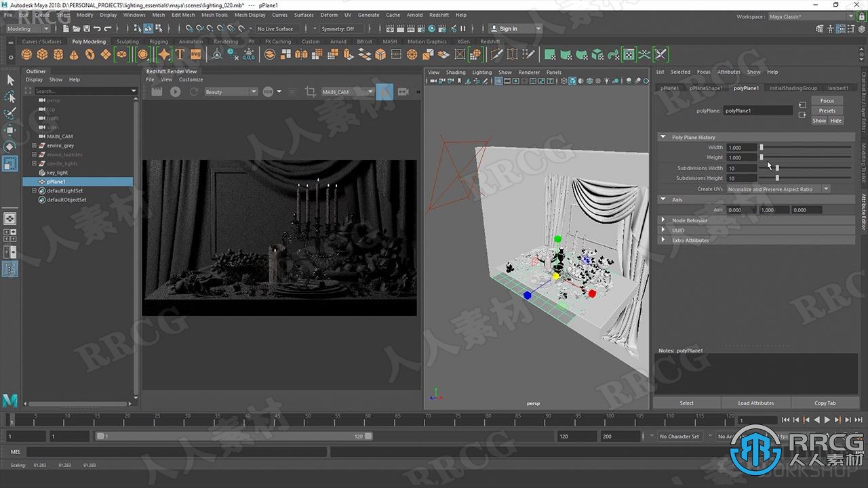Switch to the Rendering shelf tab

(x=226, y=41)
